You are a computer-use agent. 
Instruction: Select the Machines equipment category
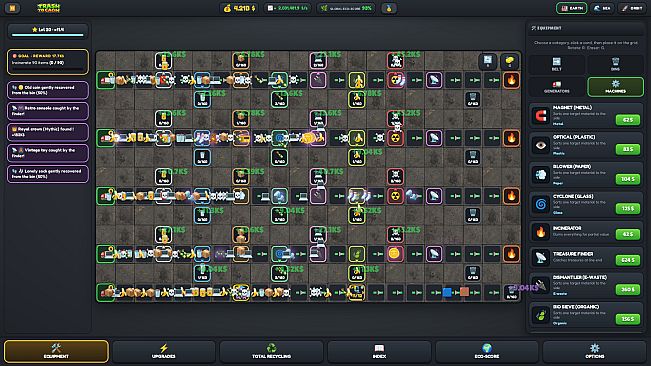(615, 86)
